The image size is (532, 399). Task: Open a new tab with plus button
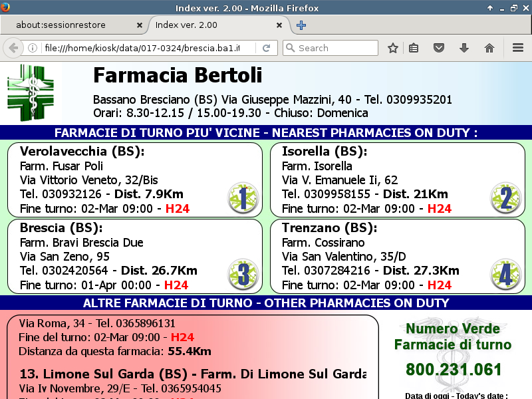coord(301,25)
